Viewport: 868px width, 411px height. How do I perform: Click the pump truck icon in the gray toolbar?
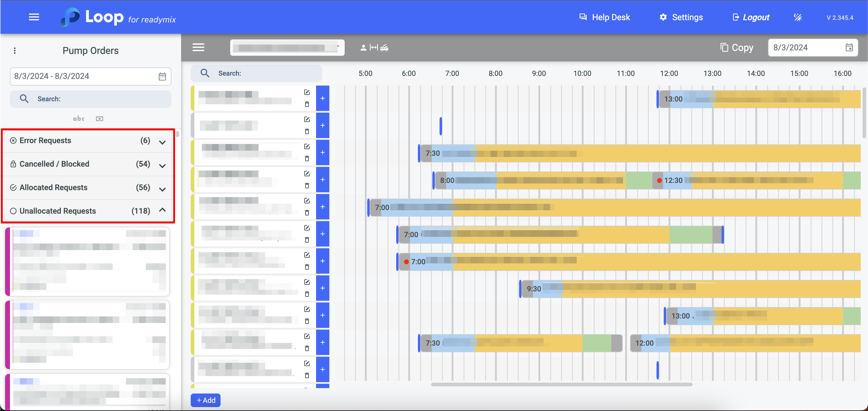pos(384,48)
